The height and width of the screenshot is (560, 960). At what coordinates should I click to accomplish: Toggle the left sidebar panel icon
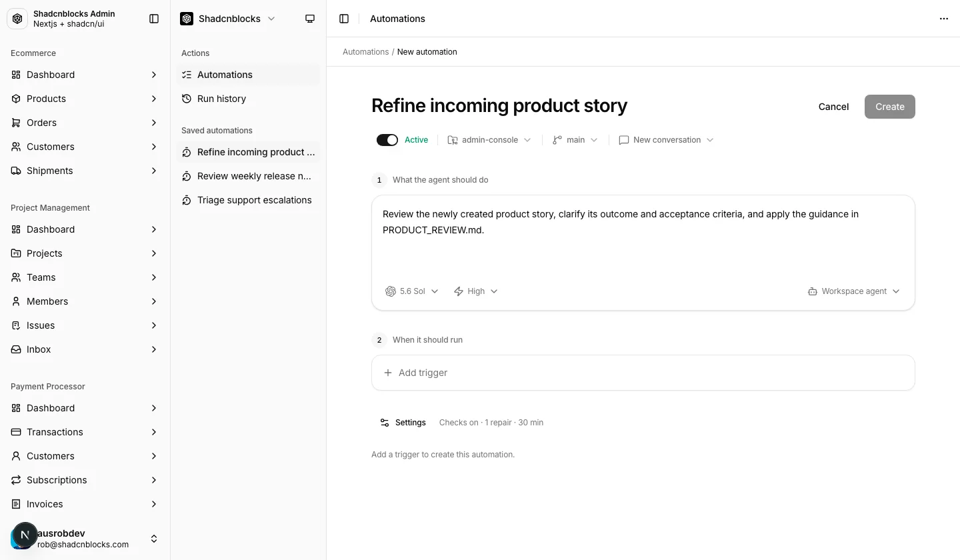(154, 19)
